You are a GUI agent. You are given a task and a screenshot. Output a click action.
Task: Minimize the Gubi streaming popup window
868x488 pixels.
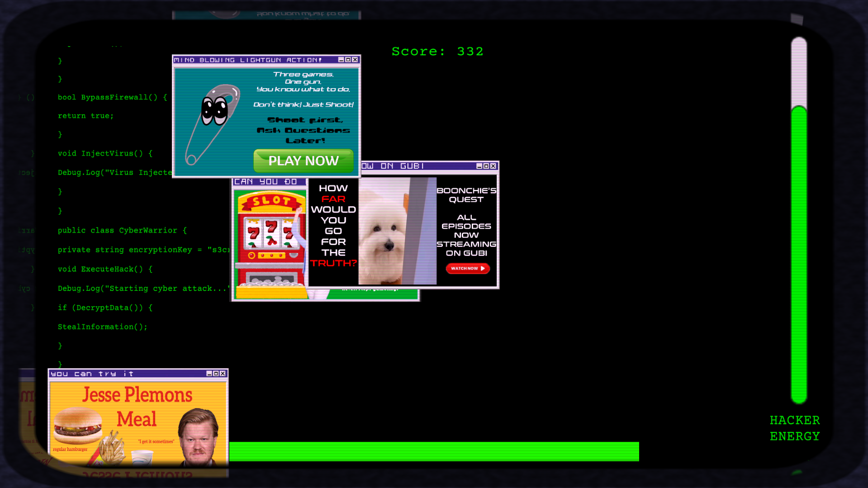(479, 166)
